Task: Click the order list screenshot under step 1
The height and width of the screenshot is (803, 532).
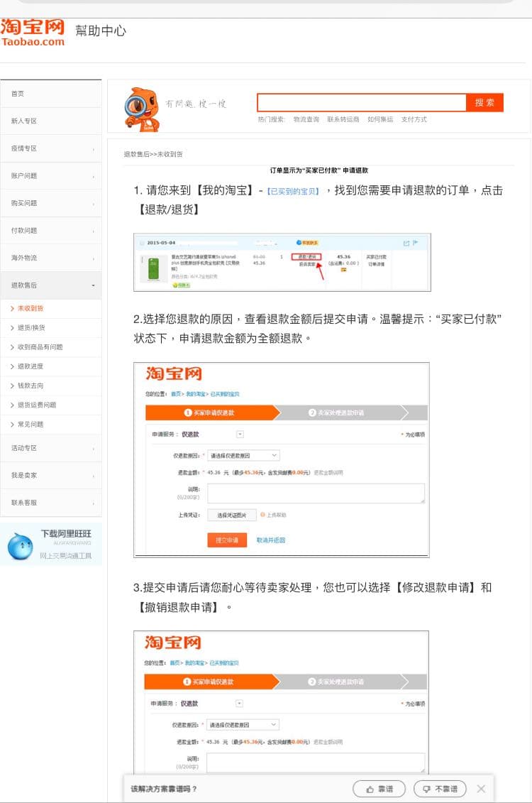Action: [282, 262]
